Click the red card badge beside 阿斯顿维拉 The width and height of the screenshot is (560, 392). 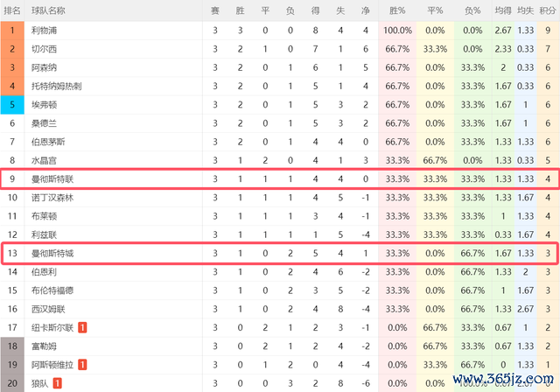pos(82,365)
